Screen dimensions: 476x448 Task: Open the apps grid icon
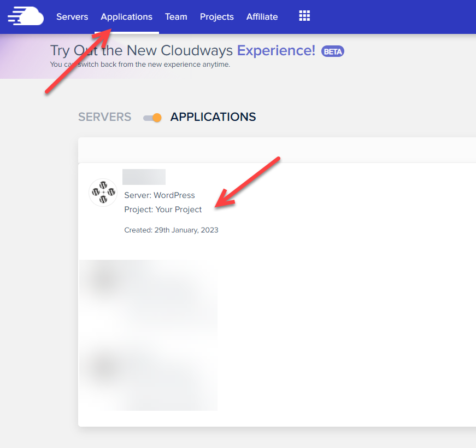click(304, 16)
